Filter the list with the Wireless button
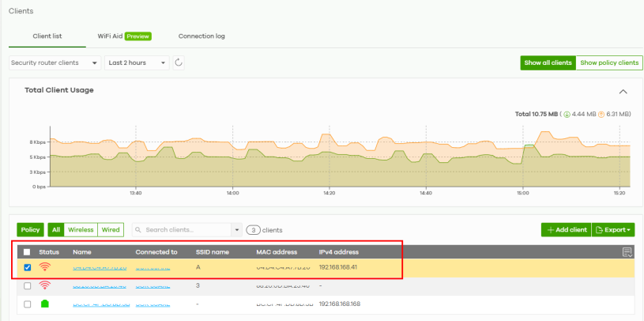644x321 pixels. click(81, 230)
